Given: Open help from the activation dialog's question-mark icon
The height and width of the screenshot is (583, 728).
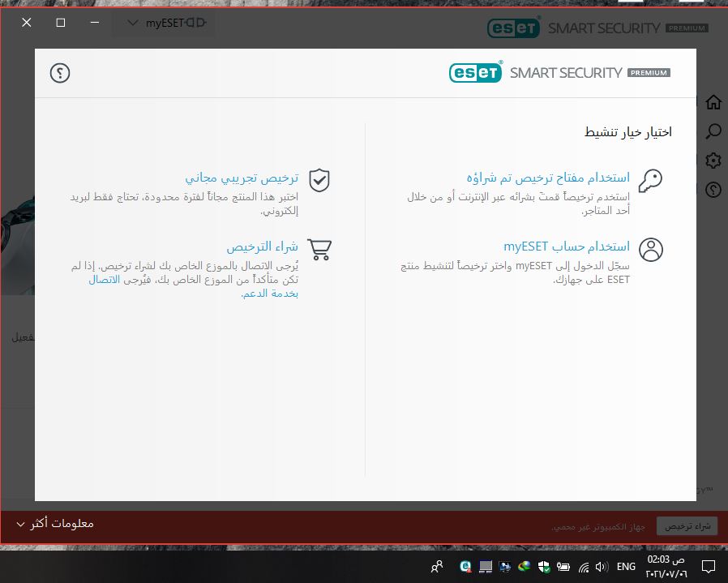Looking at the screenshot, I should (x=60, y=73).
